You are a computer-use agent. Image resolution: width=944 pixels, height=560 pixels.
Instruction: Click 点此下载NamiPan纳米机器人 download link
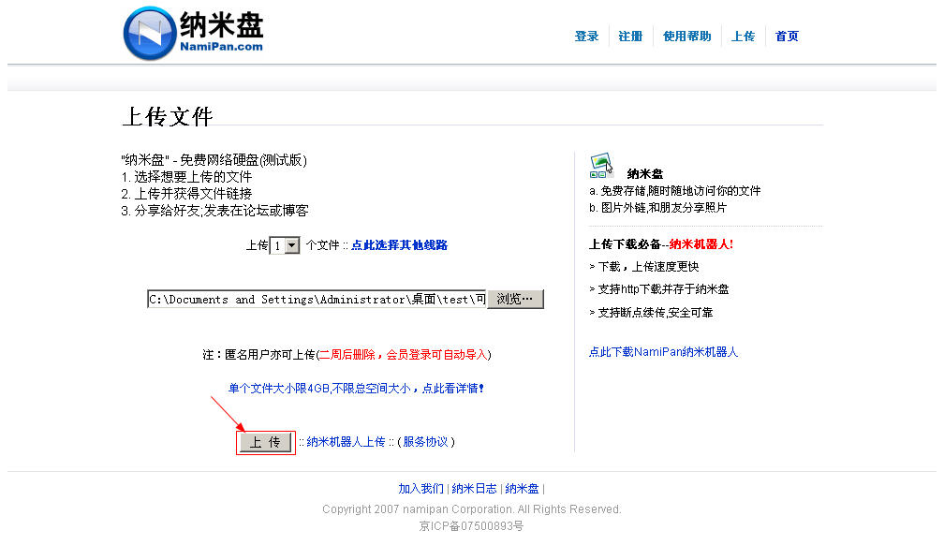click(x=663, y=352)
